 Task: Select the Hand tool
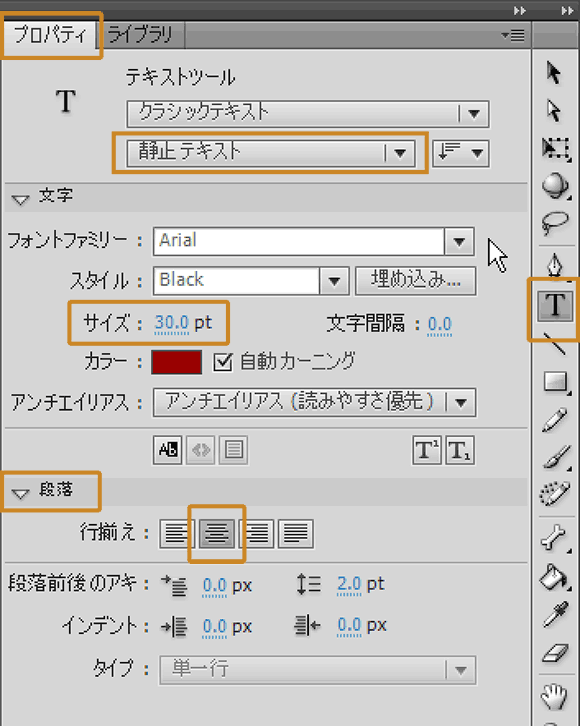coord(555,696)
